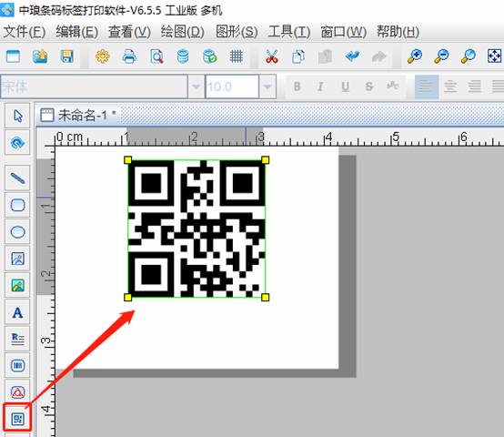Select the text A tool
This screenshot has width=504, height=437.
(17, 312)
